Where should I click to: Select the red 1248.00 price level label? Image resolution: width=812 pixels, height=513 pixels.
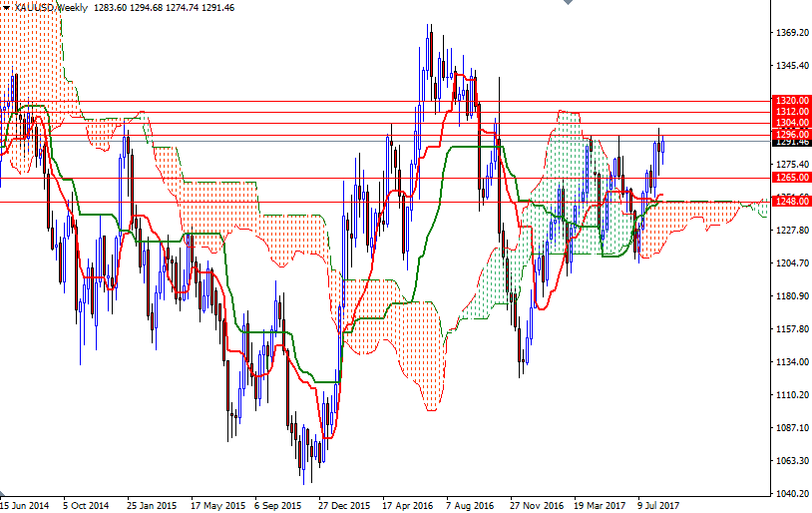point(791,202)
